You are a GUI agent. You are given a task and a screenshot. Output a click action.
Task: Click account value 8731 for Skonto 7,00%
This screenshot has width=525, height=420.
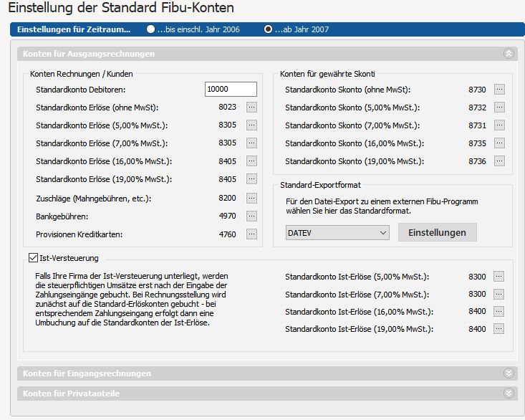pyautogui.click(x=477, y=125)
